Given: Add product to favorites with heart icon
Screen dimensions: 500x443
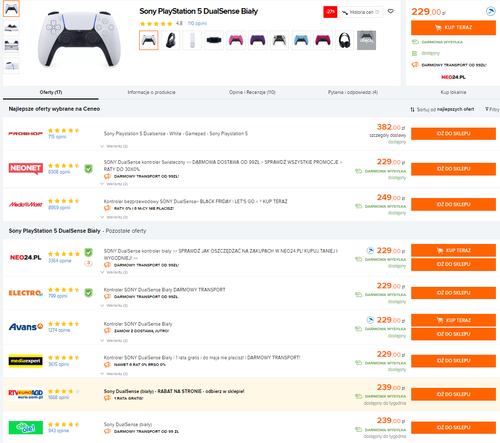Looking at the screenshot, I should point(391,12).
